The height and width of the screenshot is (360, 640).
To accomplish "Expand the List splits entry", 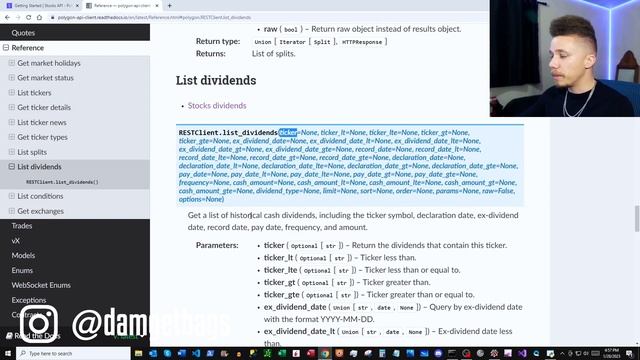I will click(11, 152).
